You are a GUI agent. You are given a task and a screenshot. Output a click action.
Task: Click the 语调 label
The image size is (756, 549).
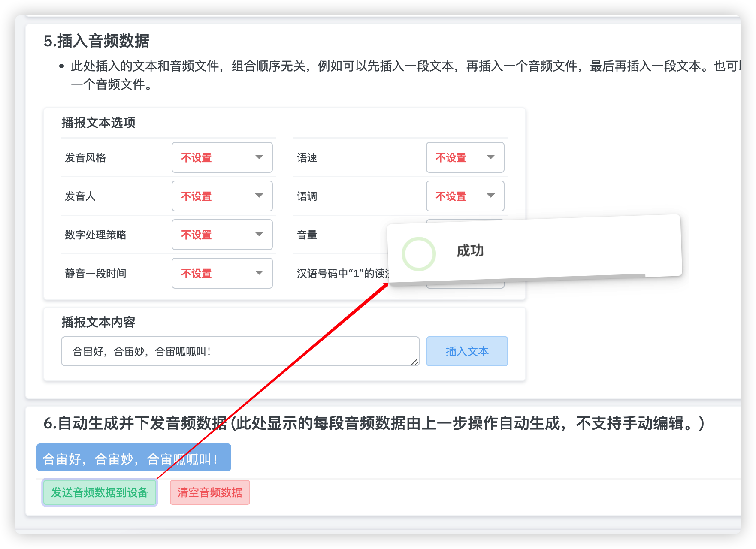coord(307,196)
